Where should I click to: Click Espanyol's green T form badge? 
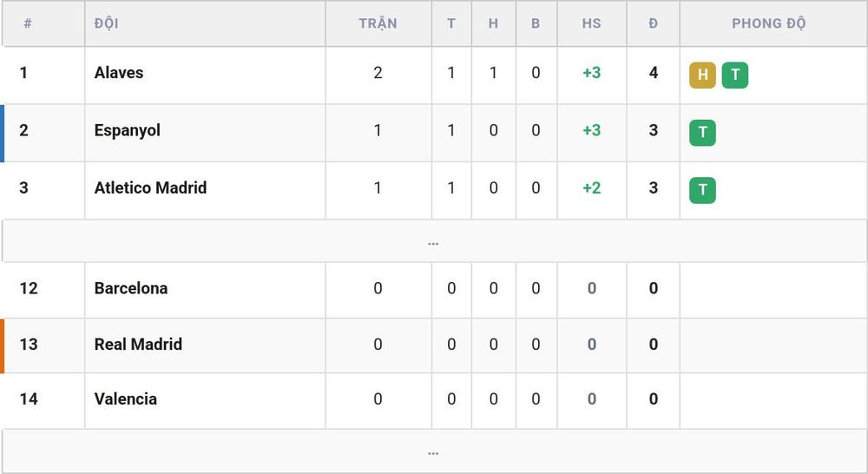coord(702,132)
